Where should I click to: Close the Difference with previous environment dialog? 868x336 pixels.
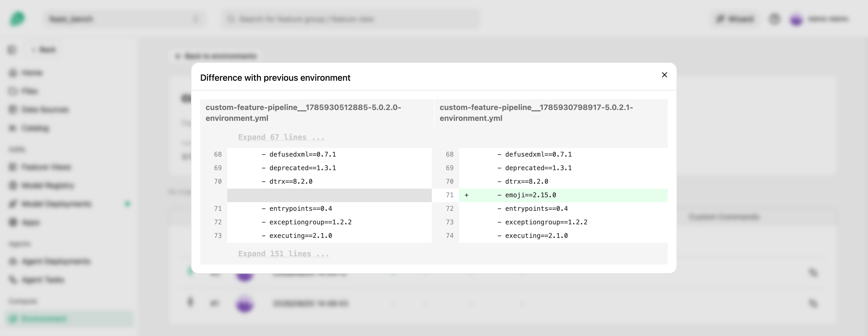tap(664, 75)
